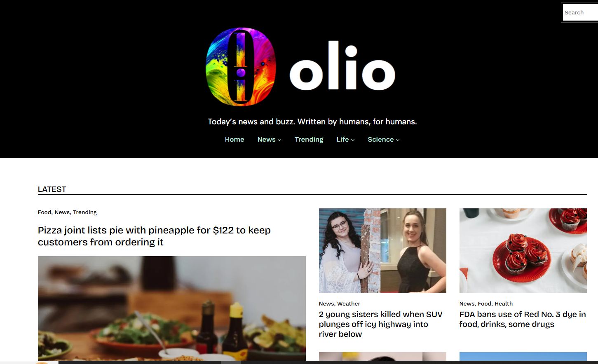Expand the Science menu chevron

tap(398, 140)
